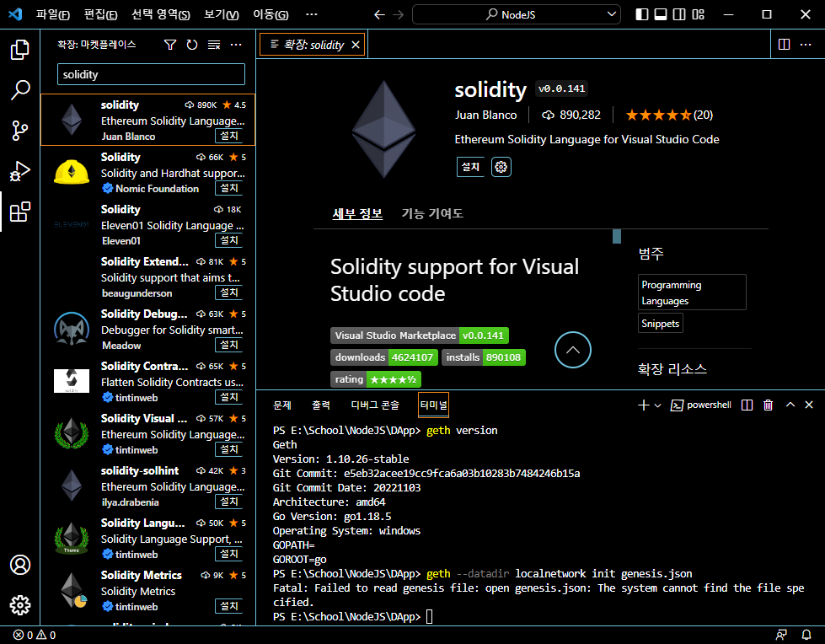Select the powershell terminal label

click(x=701, y=405)
